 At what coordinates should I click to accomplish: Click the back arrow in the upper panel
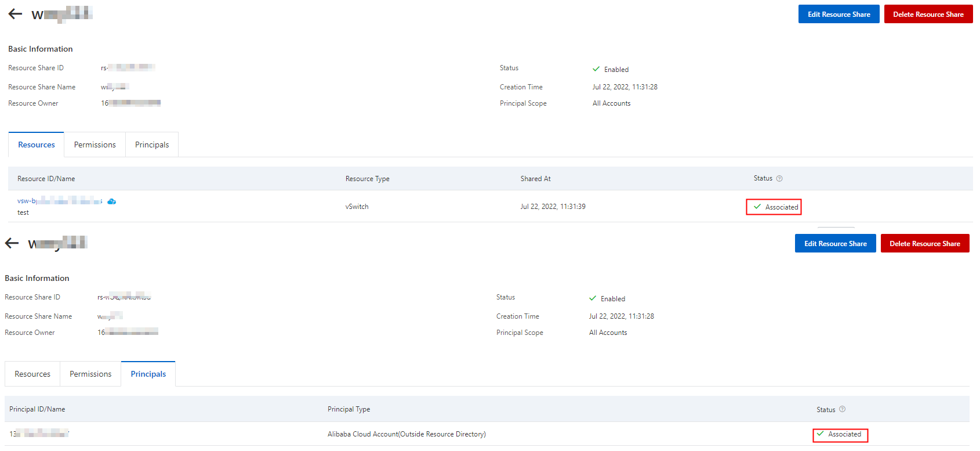click(15, 14)
